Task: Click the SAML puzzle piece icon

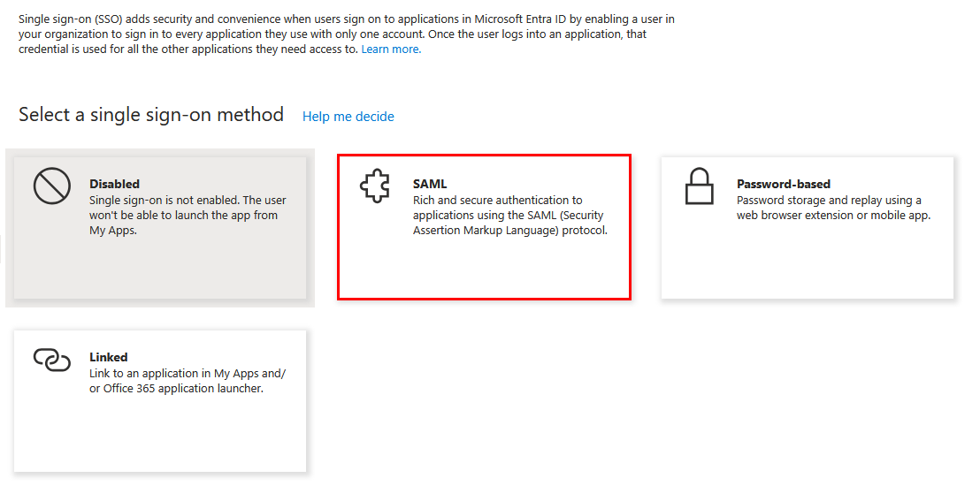Action: (375, 186)
